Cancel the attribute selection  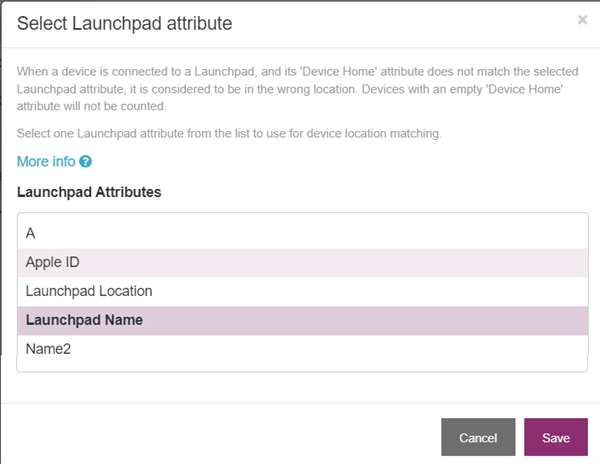pyautogui.click(x=478, y=437)
